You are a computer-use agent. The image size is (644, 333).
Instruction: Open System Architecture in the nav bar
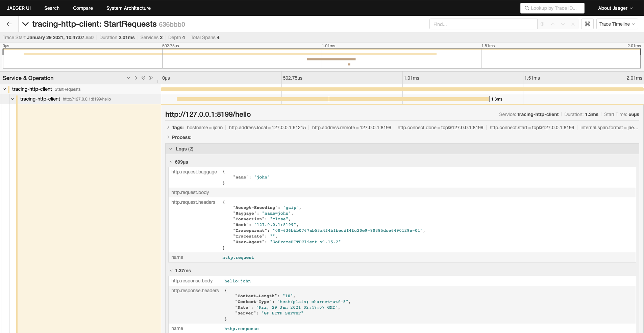pyautogui.click(x=128, y=8)
